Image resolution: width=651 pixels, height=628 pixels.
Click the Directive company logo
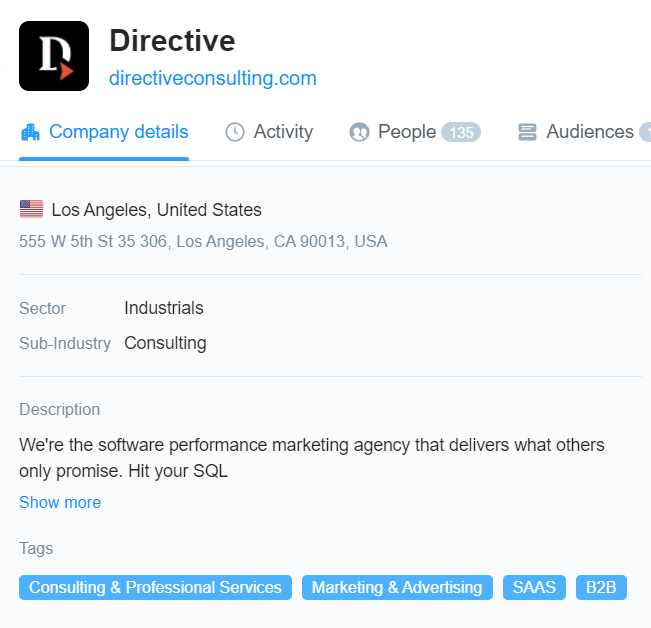pyautogui.click(x=54, y=56)
